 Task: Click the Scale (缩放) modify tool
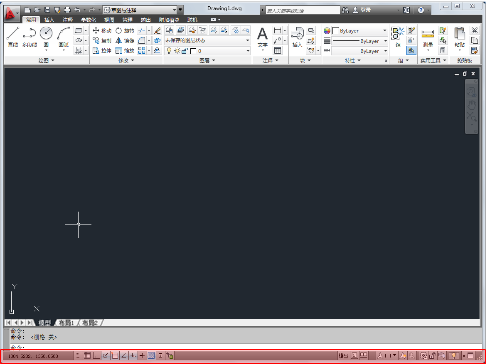click(125, 51)
